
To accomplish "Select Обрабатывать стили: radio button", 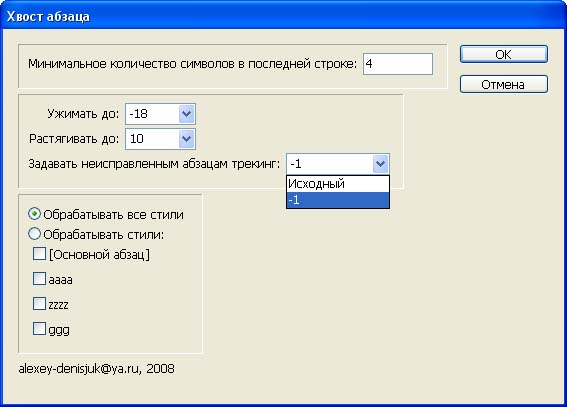I will pyautogui.click(x=34, y=234).
